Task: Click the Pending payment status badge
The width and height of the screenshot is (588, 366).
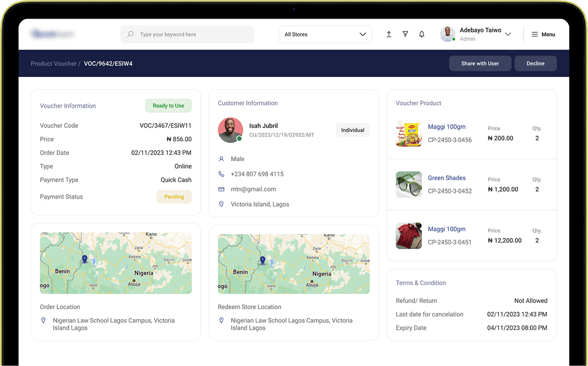Action: click(x=174, y=197)
